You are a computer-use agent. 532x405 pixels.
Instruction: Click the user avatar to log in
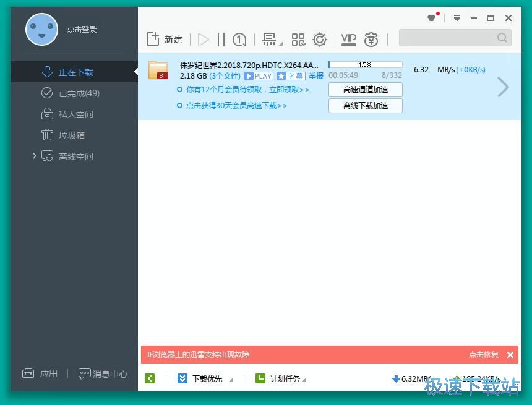(x=41, y=30)
